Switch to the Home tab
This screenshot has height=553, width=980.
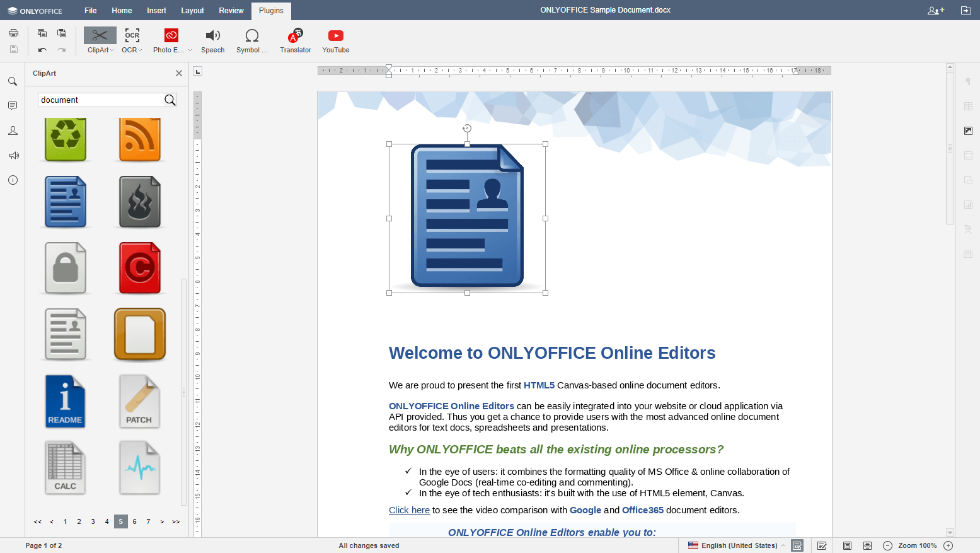pos(122,11)
